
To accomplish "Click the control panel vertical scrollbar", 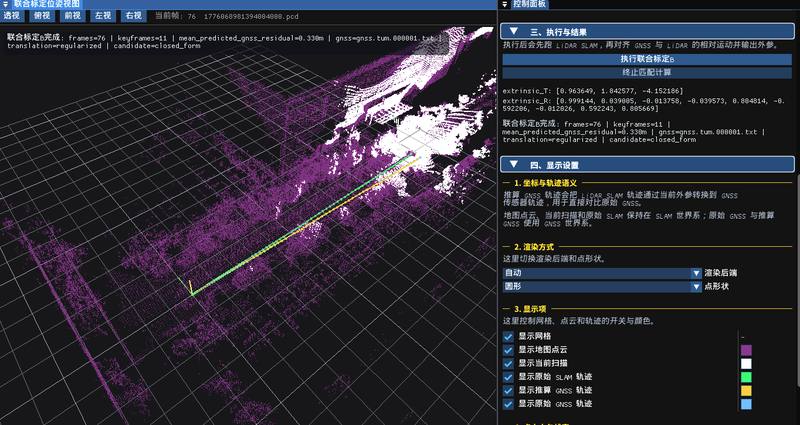I will (797, 281).
